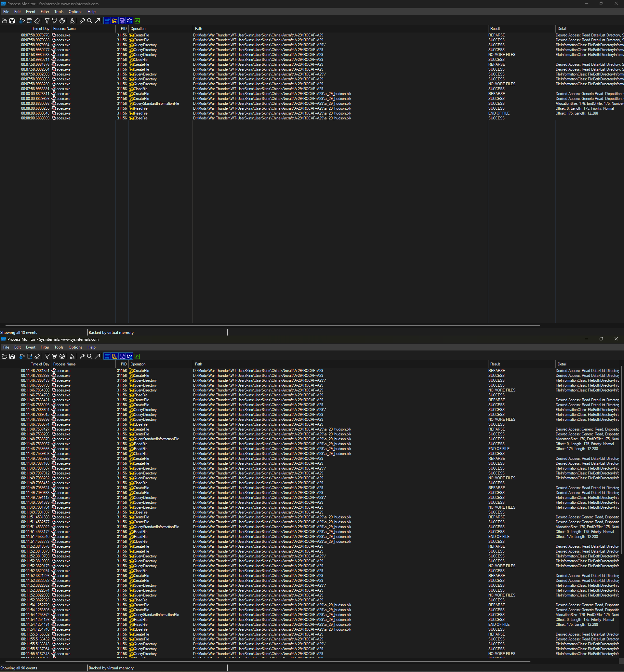Click the wrench icon in the lower window toolbar
The height and width of the screenshot is (672, 624).
click(x=82, y=356)
